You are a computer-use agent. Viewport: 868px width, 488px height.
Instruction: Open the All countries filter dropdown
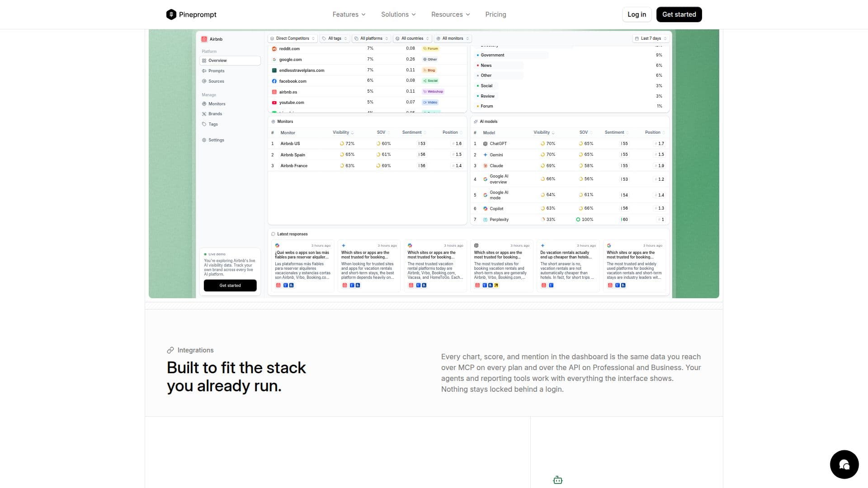(412, 38)
